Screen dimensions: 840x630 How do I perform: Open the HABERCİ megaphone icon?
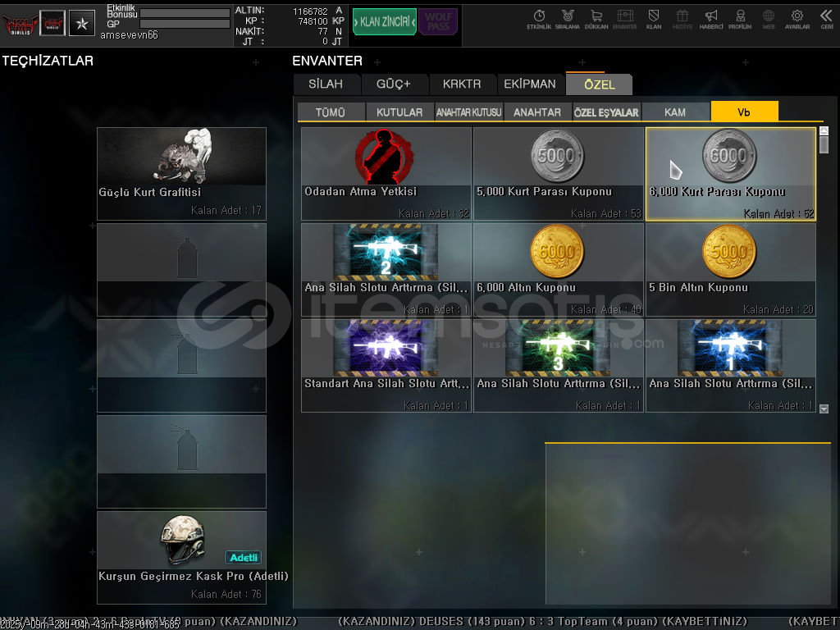[x=711, y=20]
